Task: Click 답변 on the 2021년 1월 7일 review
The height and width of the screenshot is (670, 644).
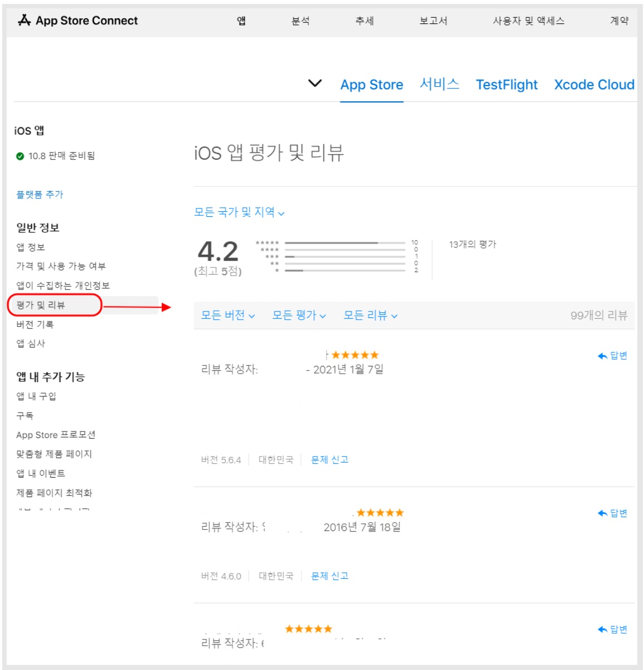Action: [x=612, y=356]
